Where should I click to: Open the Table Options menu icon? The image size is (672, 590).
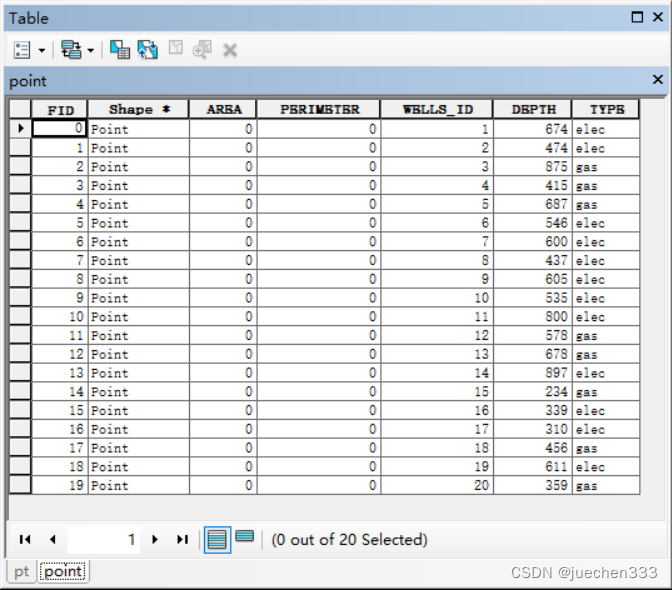point(22,50)
